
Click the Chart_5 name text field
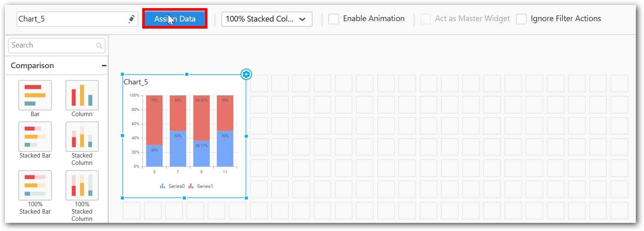(72, 19)
